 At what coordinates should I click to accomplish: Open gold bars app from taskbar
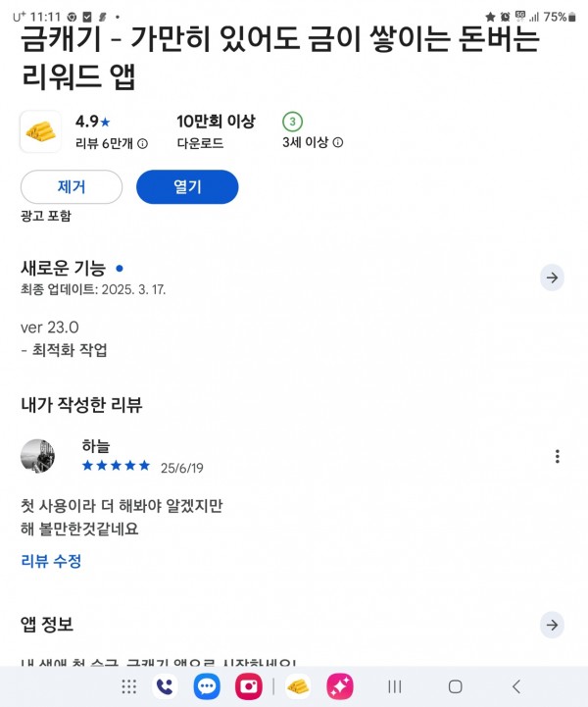click(x=298, y=686)
